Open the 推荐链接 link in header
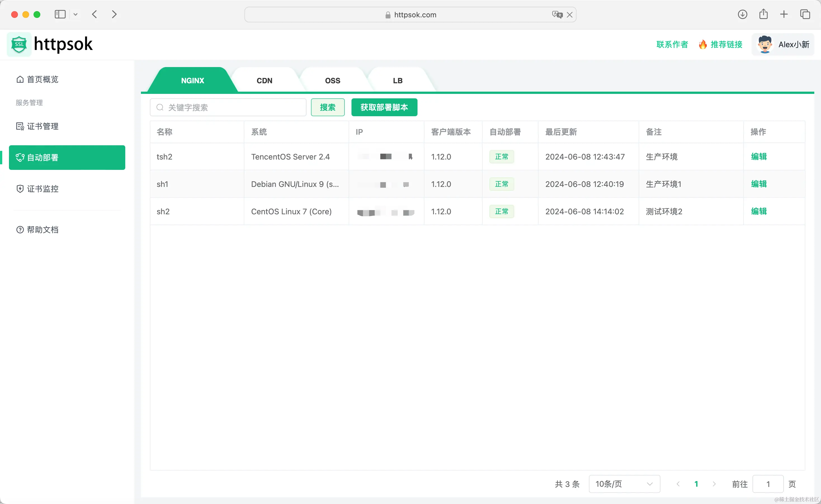This screenshot has width=821, height=504. click(726, 44)
